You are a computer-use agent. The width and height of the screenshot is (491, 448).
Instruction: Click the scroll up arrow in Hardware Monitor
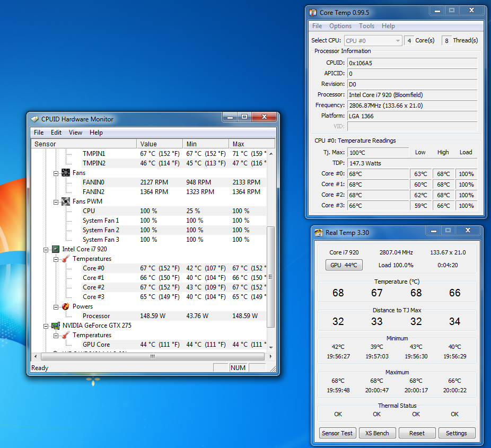(x=271, y=153)
